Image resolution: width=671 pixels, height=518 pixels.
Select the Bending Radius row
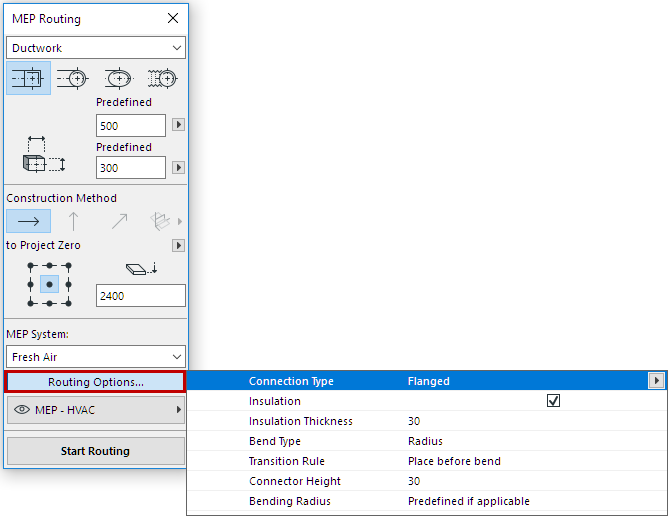pyautogui.click(x=427, y=501)
